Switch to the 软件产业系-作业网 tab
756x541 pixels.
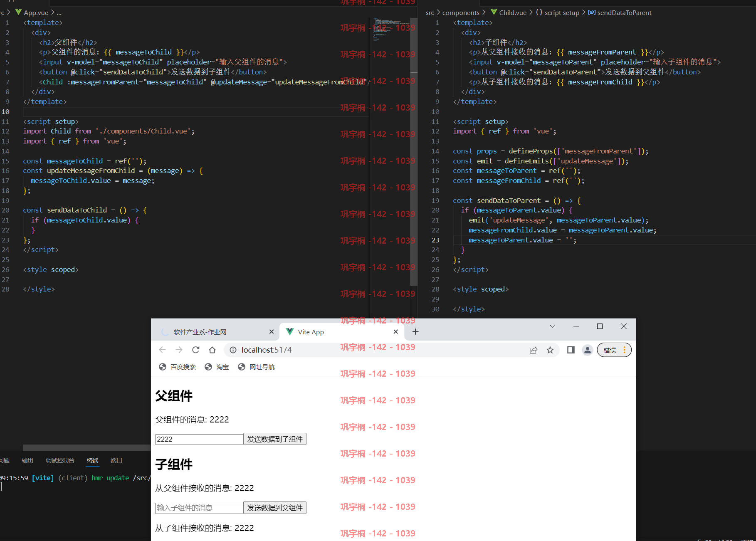coord(200,332)
